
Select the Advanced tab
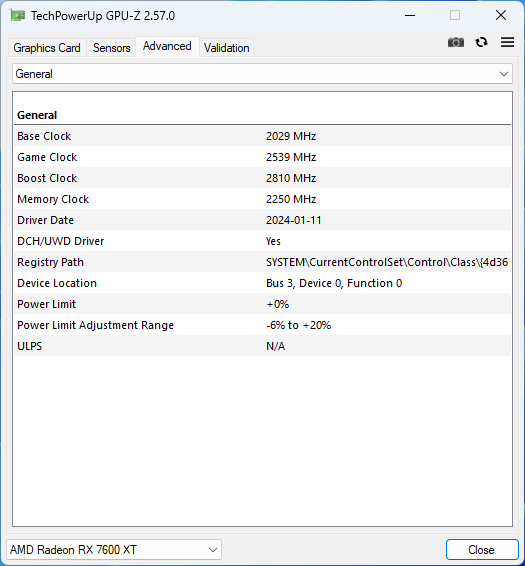click(x=167, y=46)
